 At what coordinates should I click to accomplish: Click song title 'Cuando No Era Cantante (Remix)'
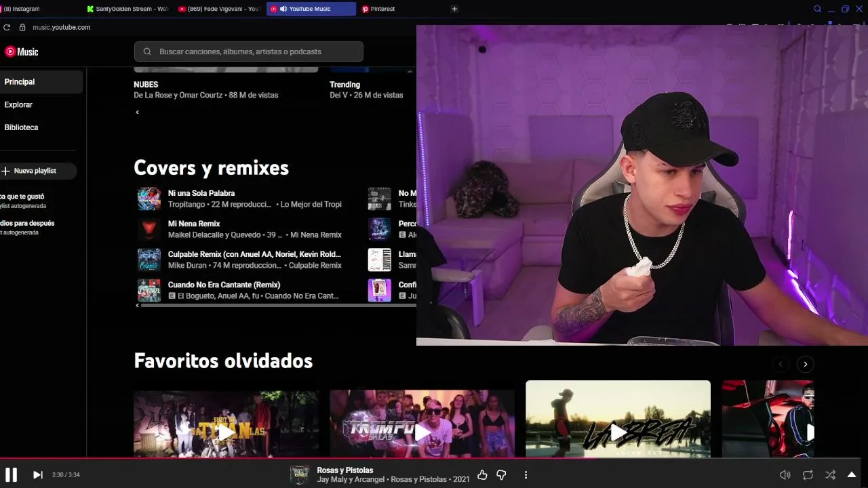point(224,285)
